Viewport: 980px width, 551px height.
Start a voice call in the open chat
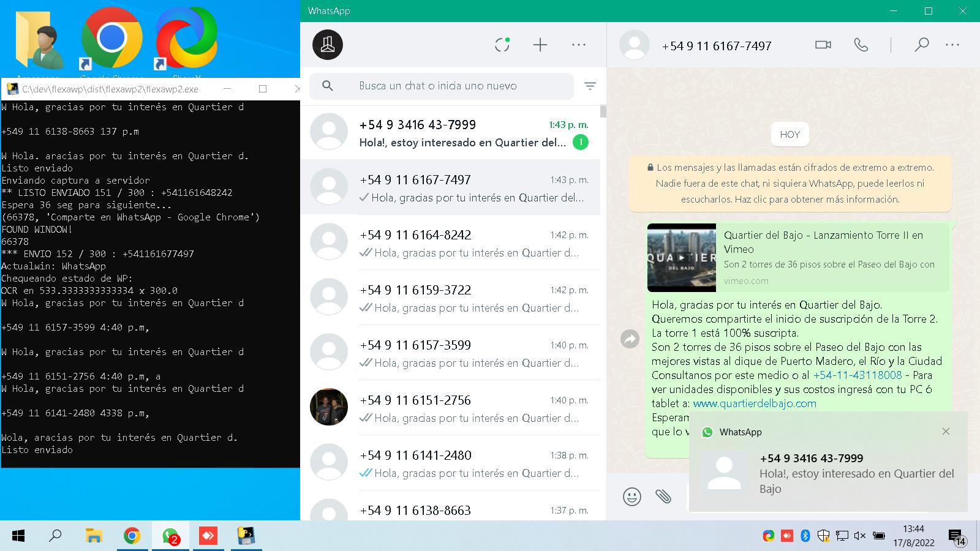coord(861,45)
